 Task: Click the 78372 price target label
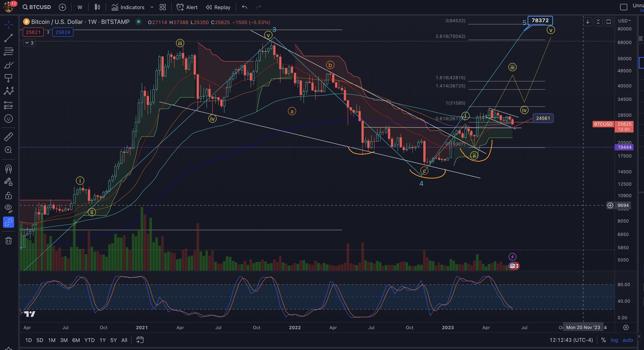[540, 20]
